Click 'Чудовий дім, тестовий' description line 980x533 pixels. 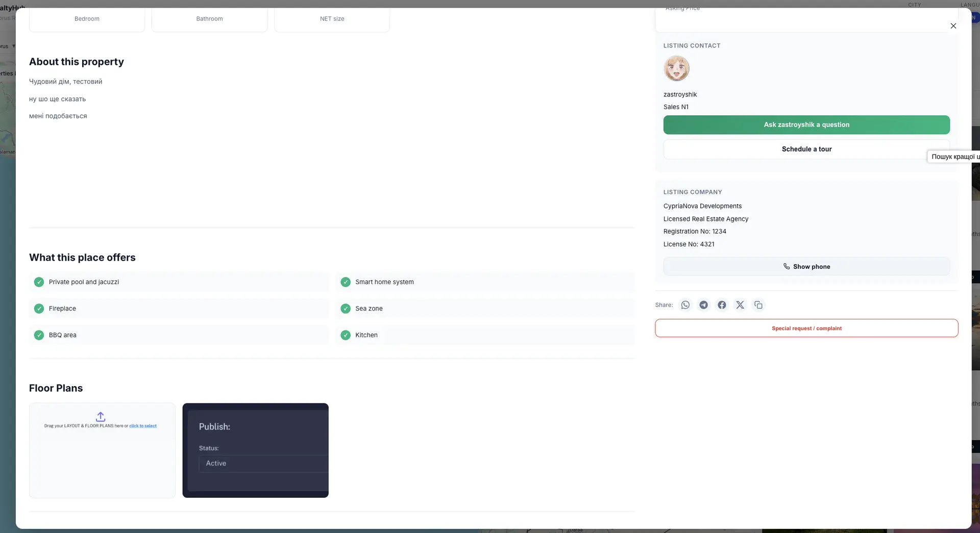tap(65, 82)
